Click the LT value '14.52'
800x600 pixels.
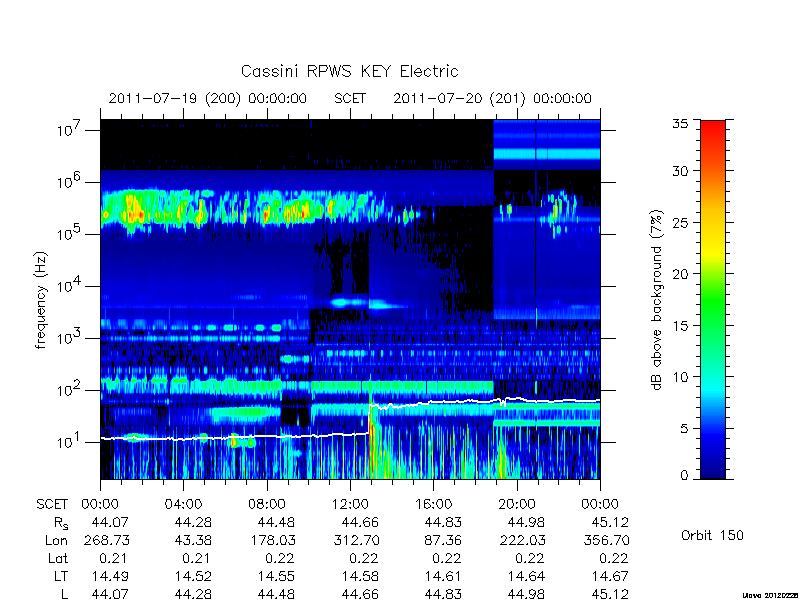pos(193,576)
